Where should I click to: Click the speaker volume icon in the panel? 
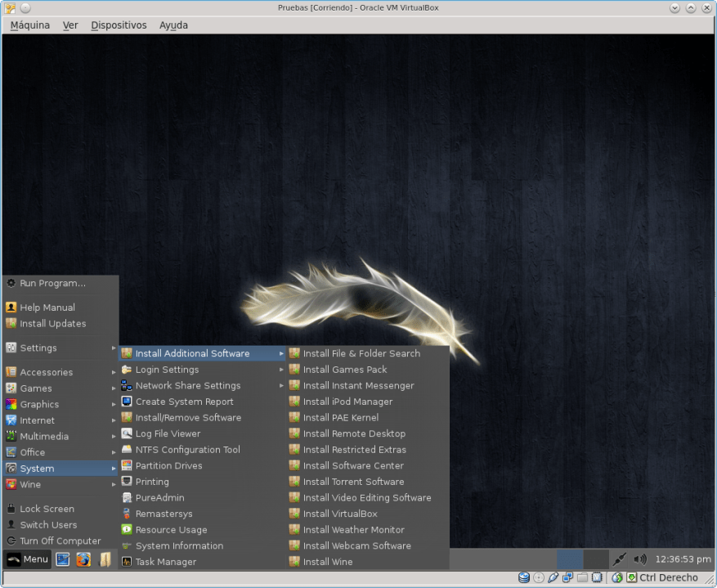point(640,559)
